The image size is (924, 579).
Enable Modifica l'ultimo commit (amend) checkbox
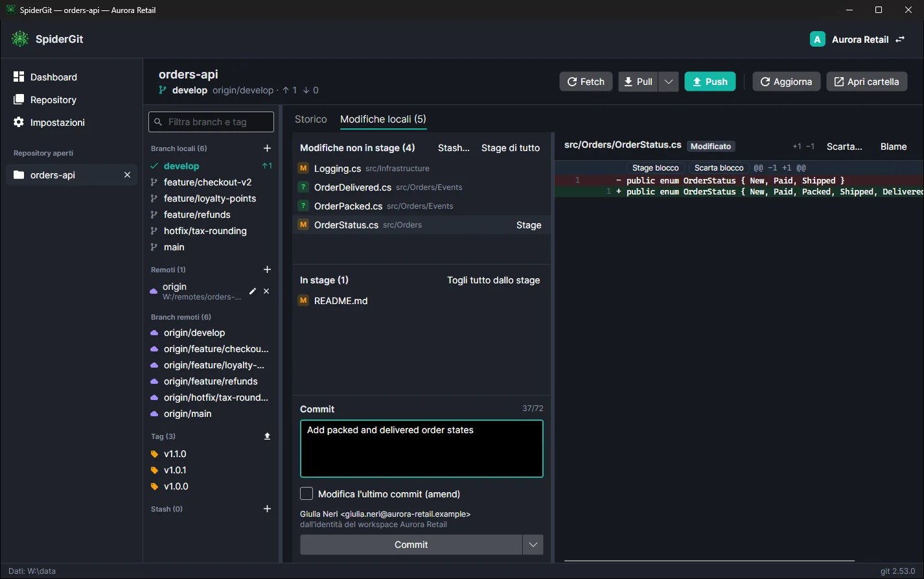click(x=306, y=494)
